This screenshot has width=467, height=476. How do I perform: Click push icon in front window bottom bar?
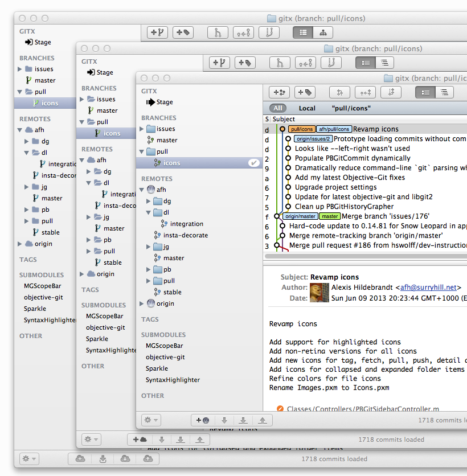click(263, 420)
